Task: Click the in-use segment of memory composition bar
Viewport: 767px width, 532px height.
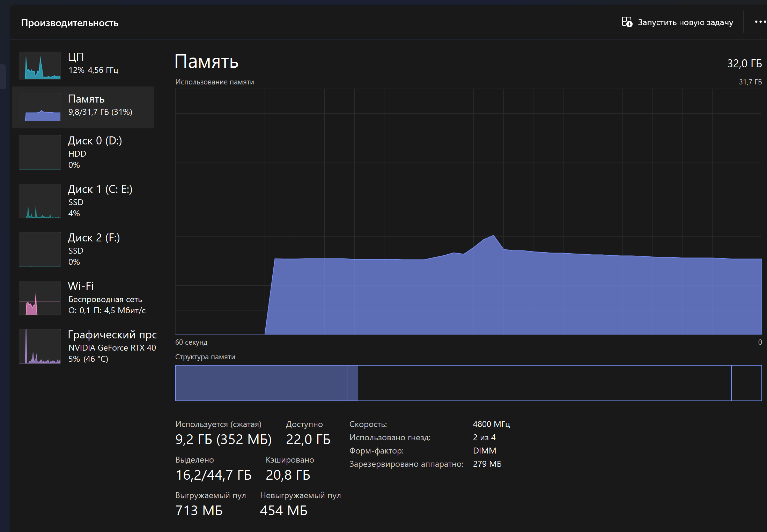Action: (x=261, y=383)
